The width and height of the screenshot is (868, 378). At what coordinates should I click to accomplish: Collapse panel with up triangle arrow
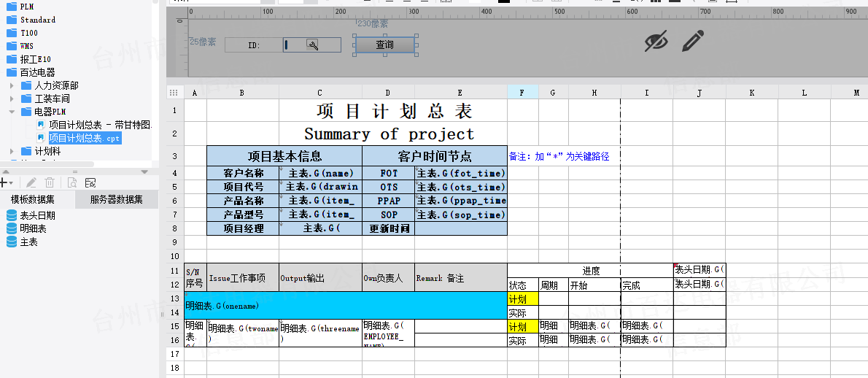5,172
